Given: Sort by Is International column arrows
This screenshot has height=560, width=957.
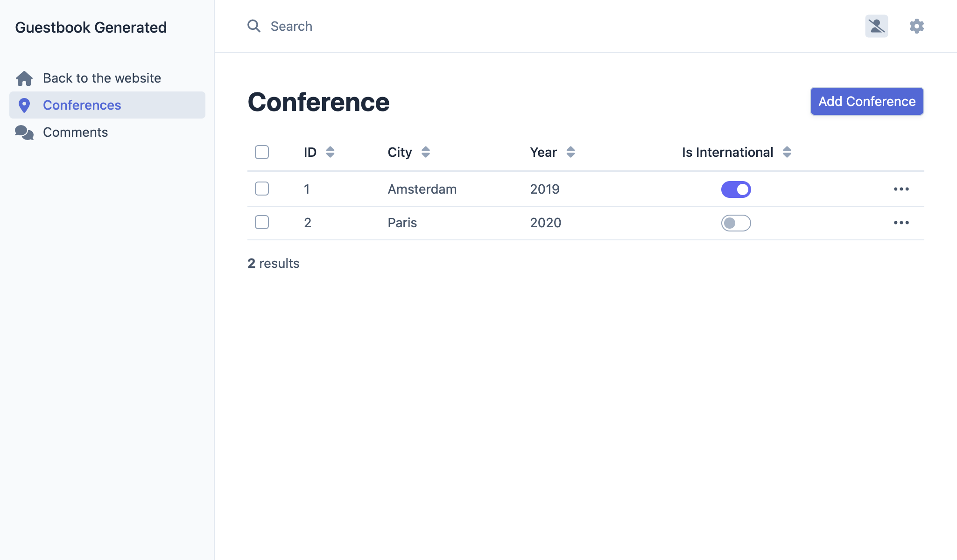Looking at the screenshot, I should 787,152.
